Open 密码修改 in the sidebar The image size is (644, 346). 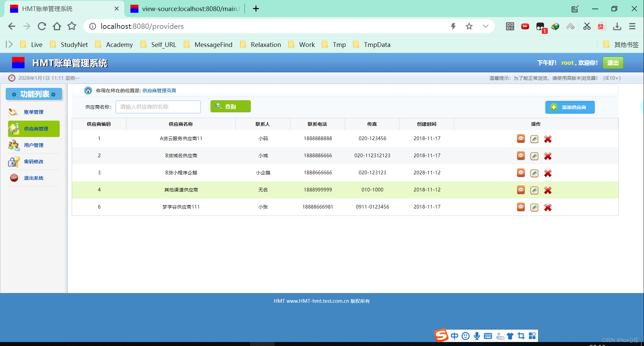click(34, 162)
